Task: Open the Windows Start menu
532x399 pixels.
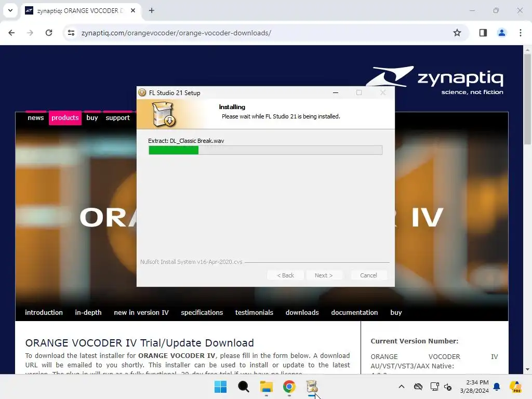Action: [220, 387]
